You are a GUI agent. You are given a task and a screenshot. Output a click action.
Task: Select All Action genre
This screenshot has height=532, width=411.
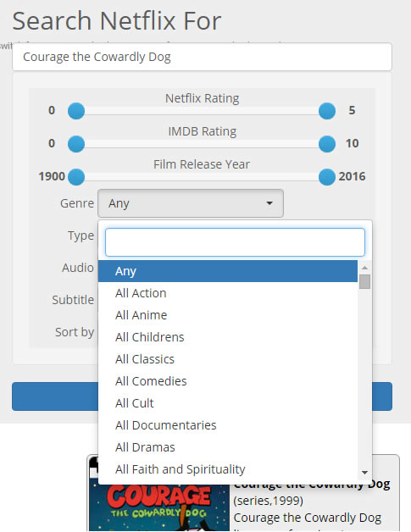click(x=228, y=293)
